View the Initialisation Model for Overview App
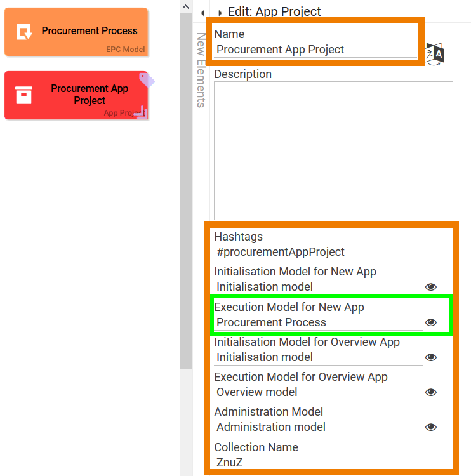Image resolution: width=471 pixels, height=476 pixels. 431,357
